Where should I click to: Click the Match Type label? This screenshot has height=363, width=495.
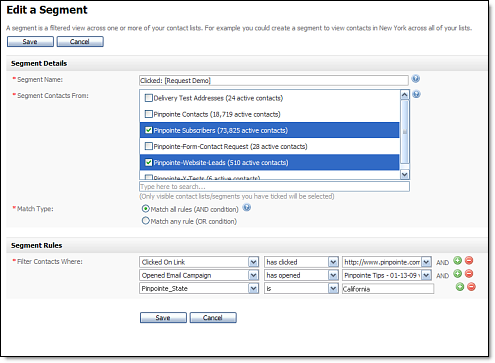coord(35,209)
